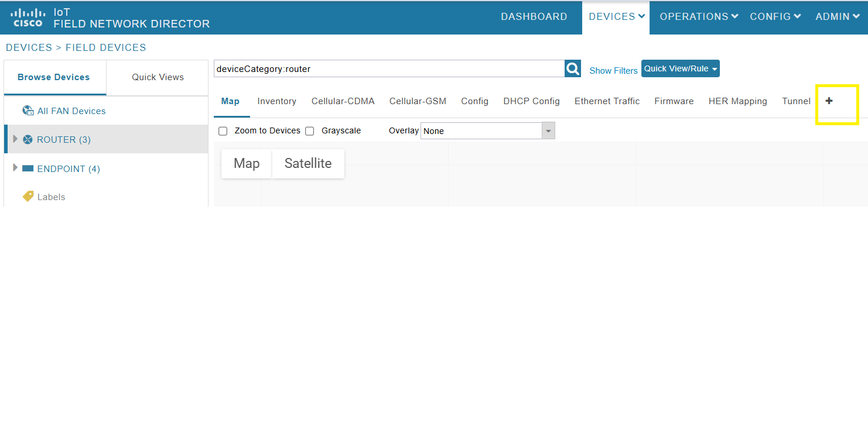The height and width of the screenshot is (423, 868).
Task: Expand the ROUTER tree node arrow
Action: [15, 139]
